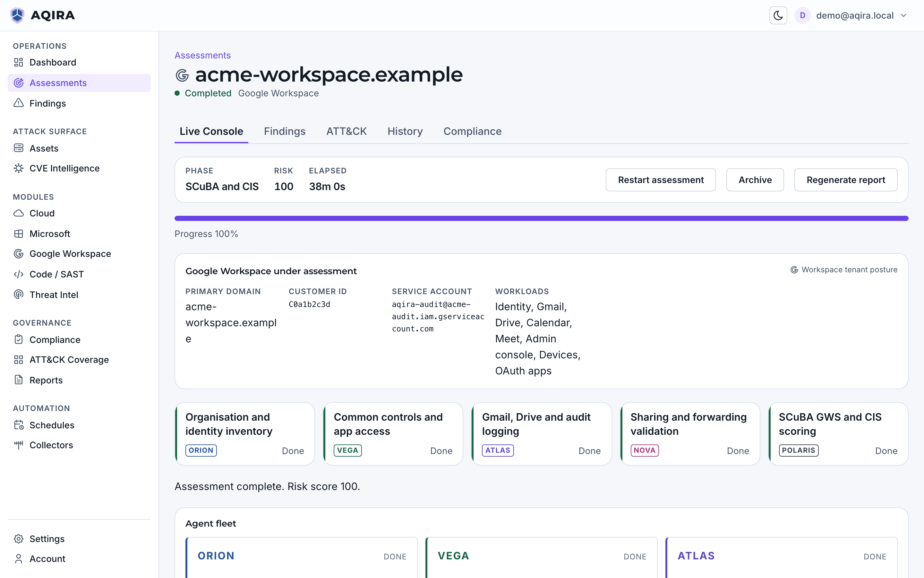
Task: Toggle dark mode with the moon icon
Action: click(778, 15)
